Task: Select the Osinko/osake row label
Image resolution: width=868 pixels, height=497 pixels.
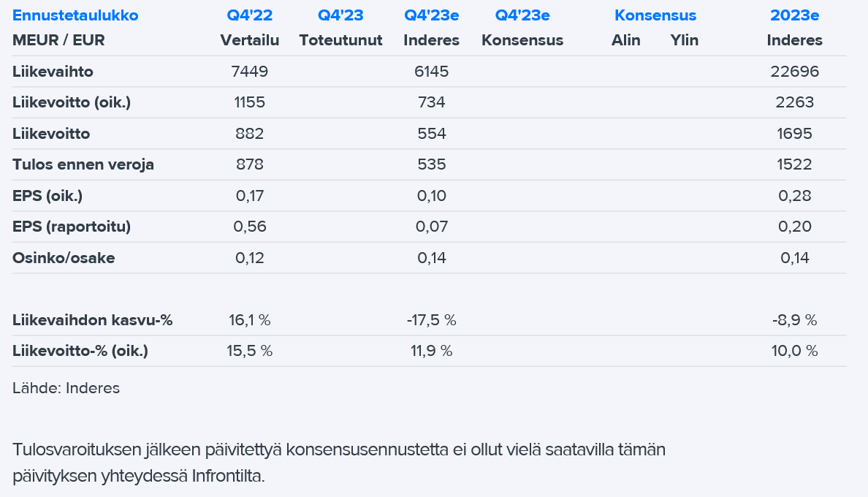Action: (64, 257)
